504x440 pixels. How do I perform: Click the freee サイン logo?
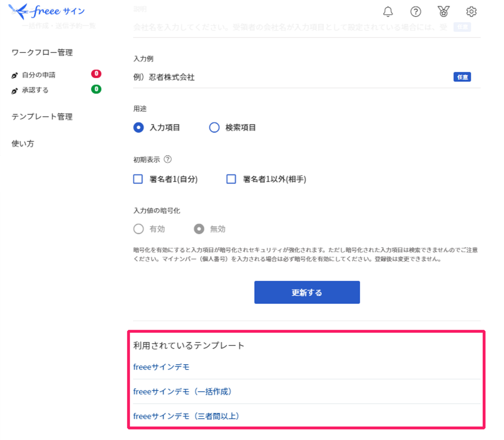point(47,11)
